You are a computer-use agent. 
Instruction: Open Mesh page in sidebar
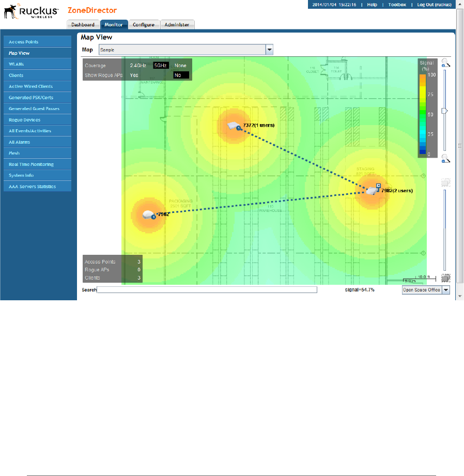click(37, 153)
